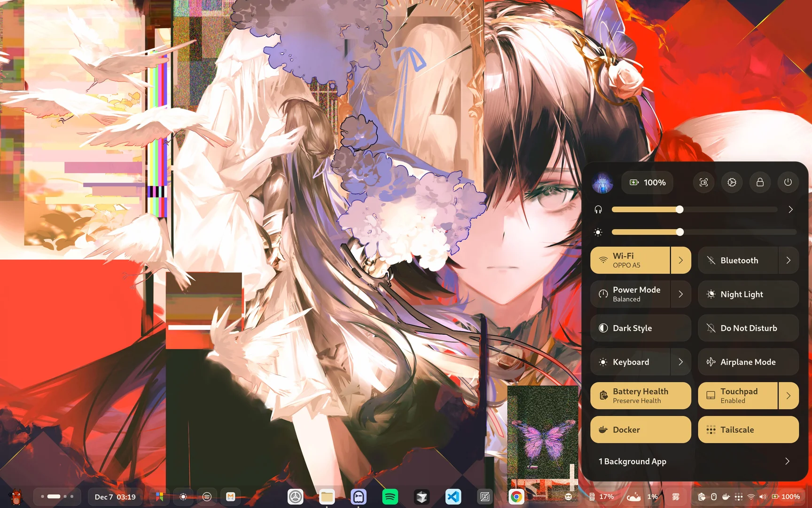Open the Touchpad settings chevron
Screen dimensions: 812x508
click(788, 396)
